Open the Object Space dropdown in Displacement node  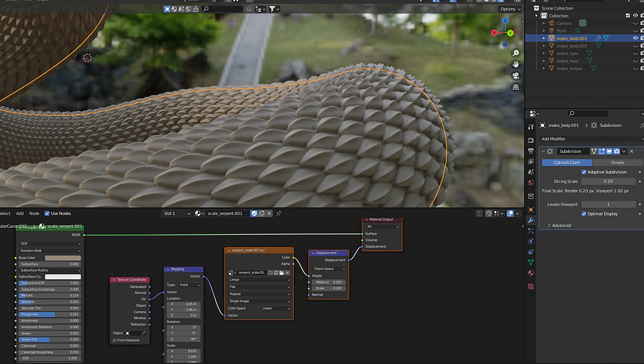pyautogui.click(x=328, y=269)
